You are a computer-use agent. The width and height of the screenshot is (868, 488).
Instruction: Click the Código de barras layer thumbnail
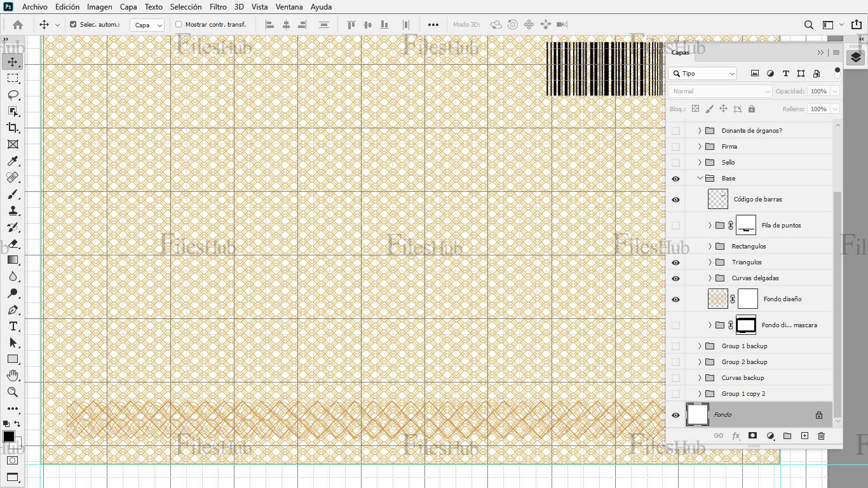(718, 200)
